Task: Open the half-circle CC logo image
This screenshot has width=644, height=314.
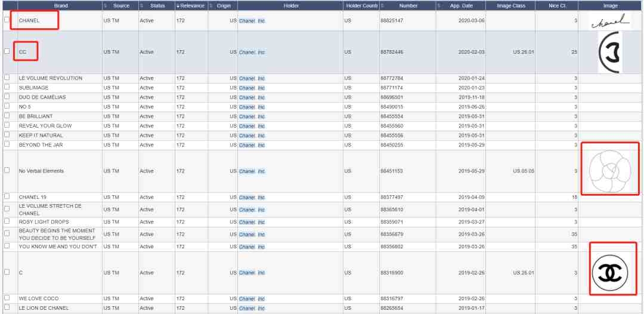Action: coord(610,53)
